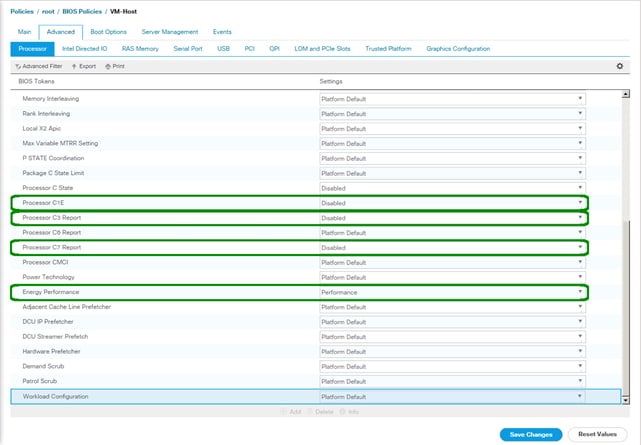Viewport: 641px width, 445px height.
Task: Select the Processor CMCI row label
Action: point(45,262)
